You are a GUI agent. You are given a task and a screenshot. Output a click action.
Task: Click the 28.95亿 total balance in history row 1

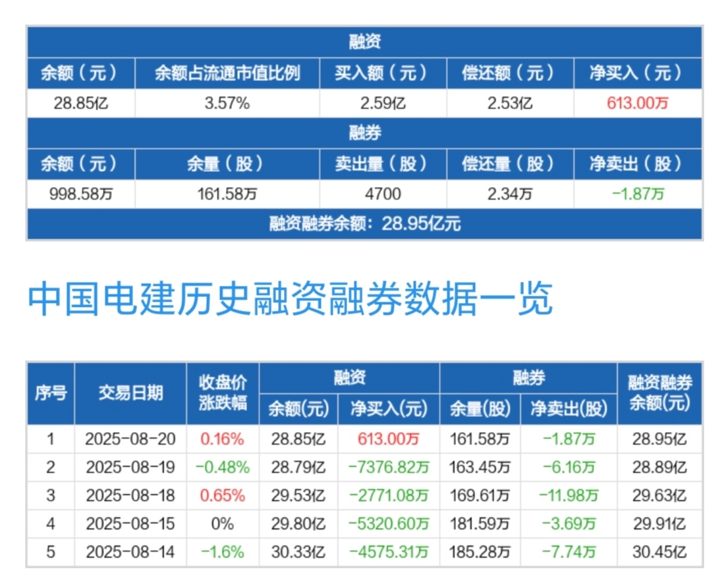pos(659,439)
